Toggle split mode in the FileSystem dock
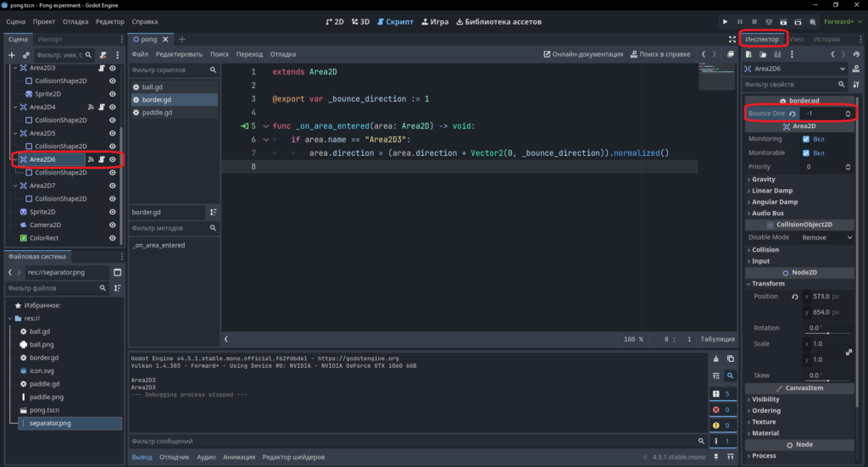The height and width of the screenshot is (467, 868). tap(117, 272)
